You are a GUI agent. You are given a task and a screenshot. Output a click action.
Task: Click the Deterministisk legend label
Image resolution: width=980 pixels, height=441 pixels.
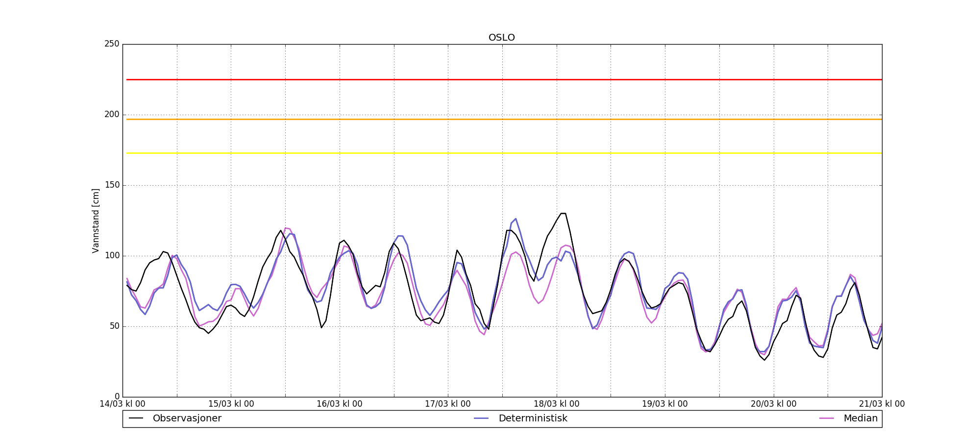[533, 418]
